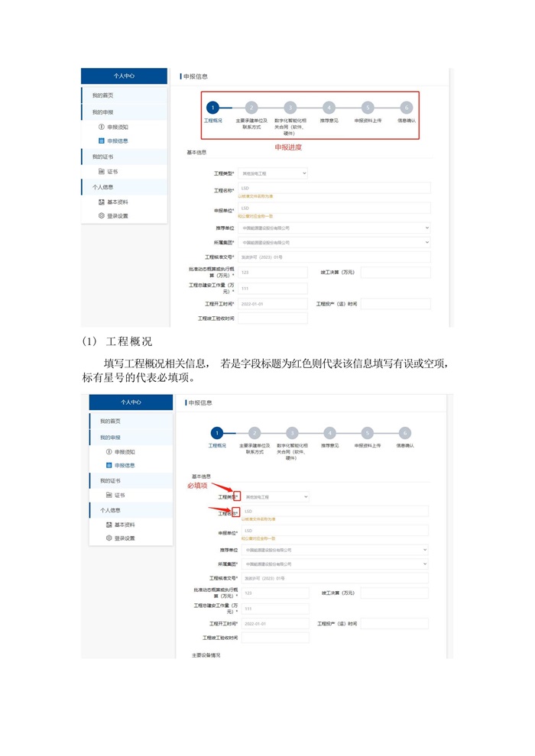The height and width of the screenshot is (756, 535).
Task: Open 证书 icon item in first screenshot
Action: point(108,172)
